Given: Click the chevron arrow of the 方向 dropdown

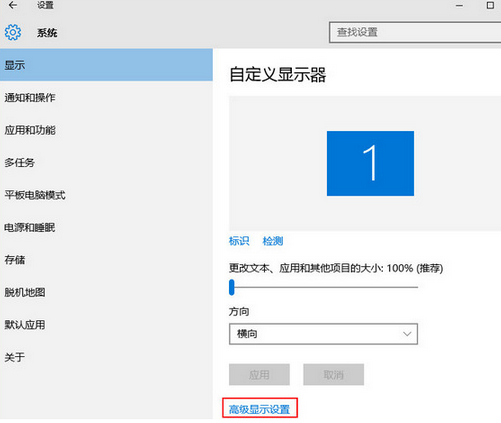Looking at the screenshot, I should (407, 334).
